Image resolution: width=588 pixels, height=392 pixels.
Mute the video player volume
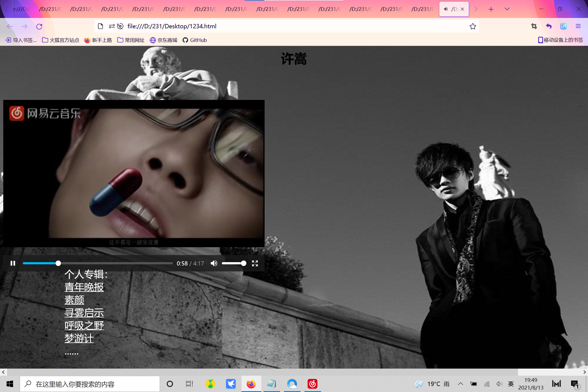pyautogui.click(x=214, y=263)
